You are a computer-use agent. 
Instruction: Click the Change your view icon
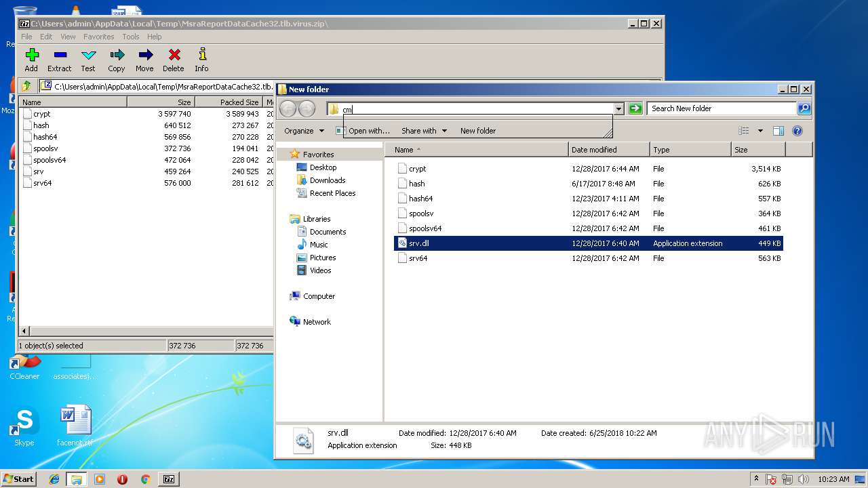744,131
